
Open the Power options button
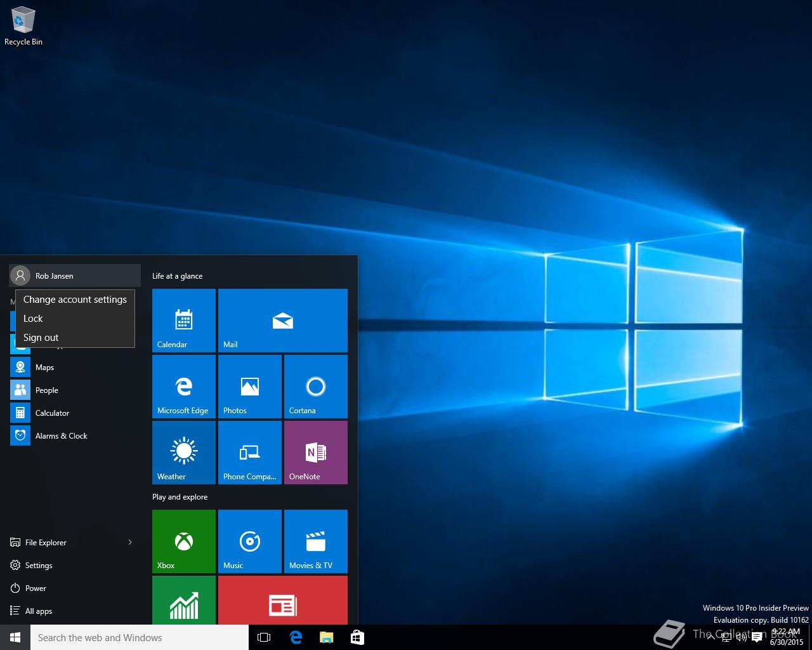pos(74,588)
